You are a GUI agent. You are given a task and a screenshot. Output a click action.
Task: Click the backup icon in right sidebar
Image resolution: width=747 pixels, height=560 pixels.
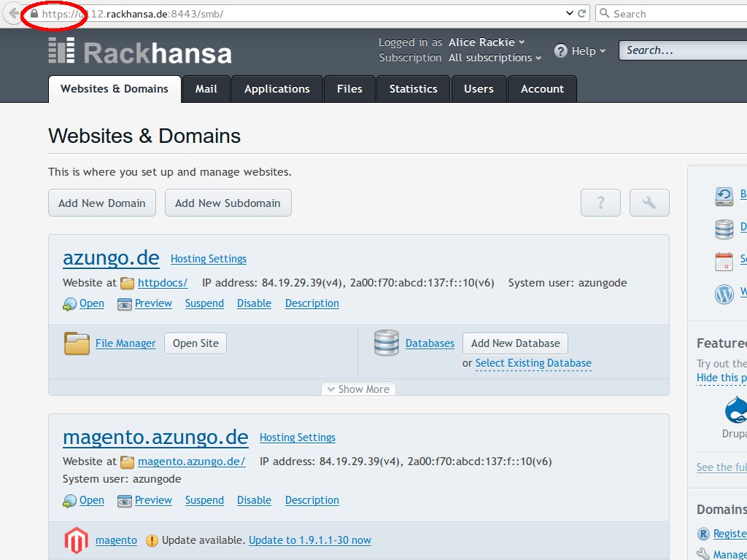click(x=724, y=196)
